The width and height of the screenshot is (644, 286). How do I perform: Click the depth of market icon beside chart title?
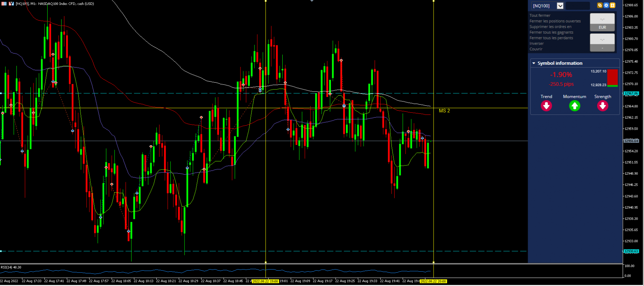click(11, 4)
